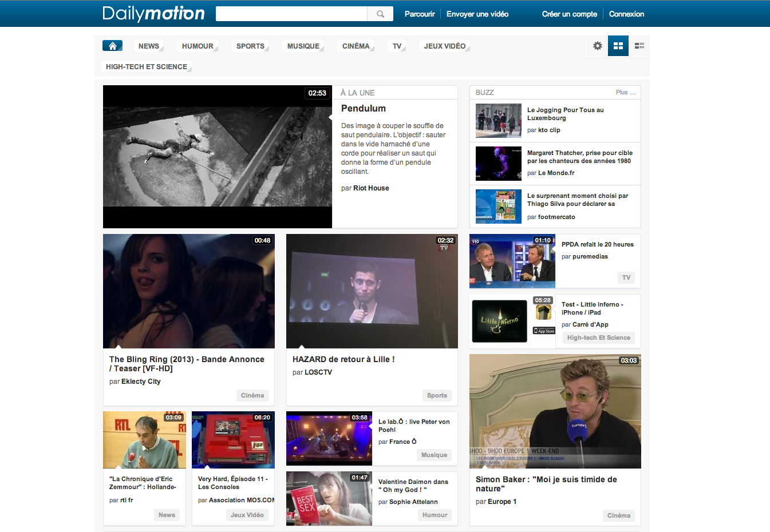This screenshot has width=770, height=532.
Task: Visit the LOSCTV channel
Action: coord(318,372)
